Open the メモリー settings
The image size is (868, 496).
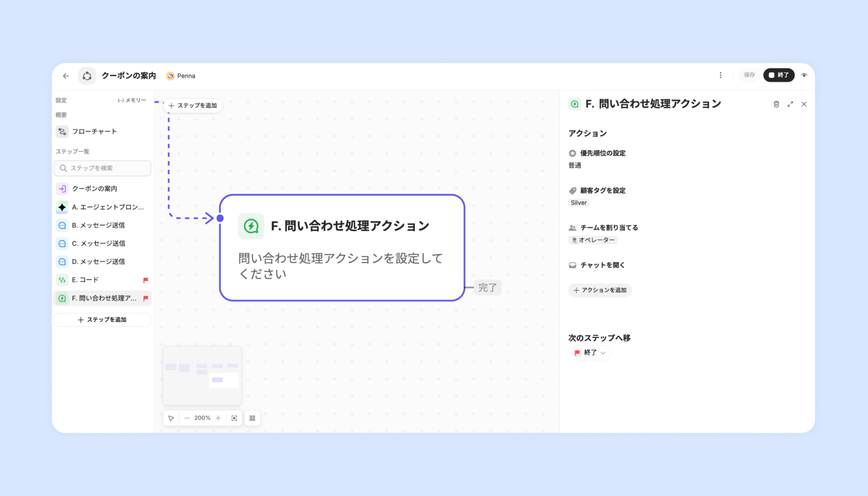pyautogui.click(x=132, y=100)
